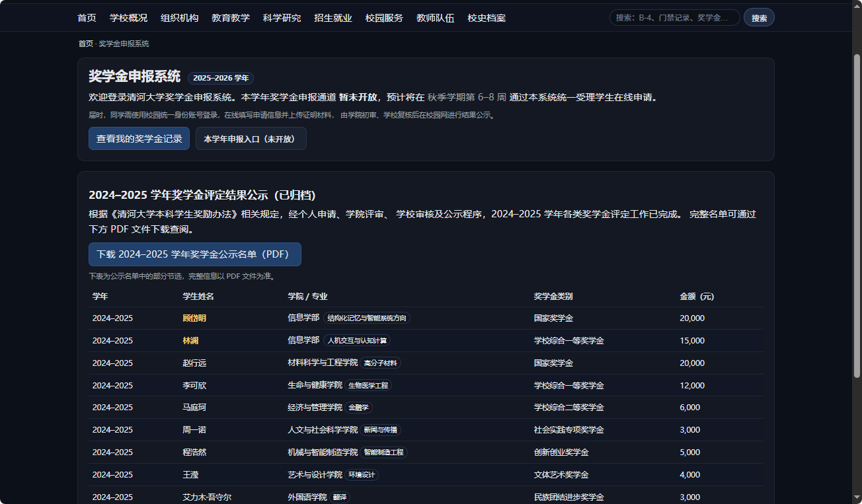Screen dimensions: 862x504
Task: Open the 教师队伍 menu item
Action: pyautogui.click(x=434, y=18)
